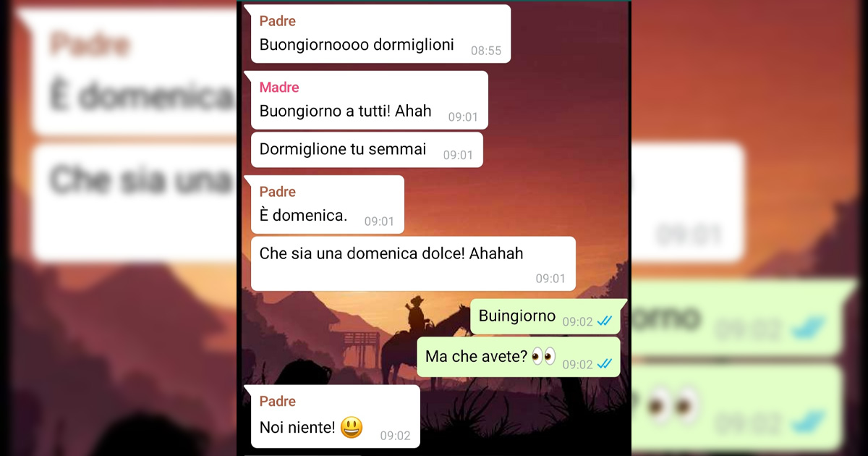This screenshot has width=868, height=456.
Task: Select the 'Che sia una domenica dolce!' message
Action: 413,263
